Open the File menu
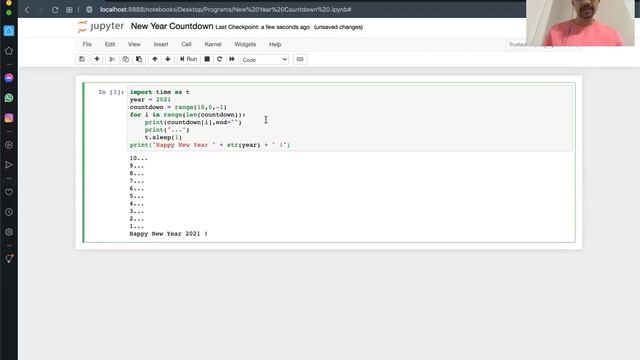This screenshot has width=640, height=360. click(x=87, y=44)
